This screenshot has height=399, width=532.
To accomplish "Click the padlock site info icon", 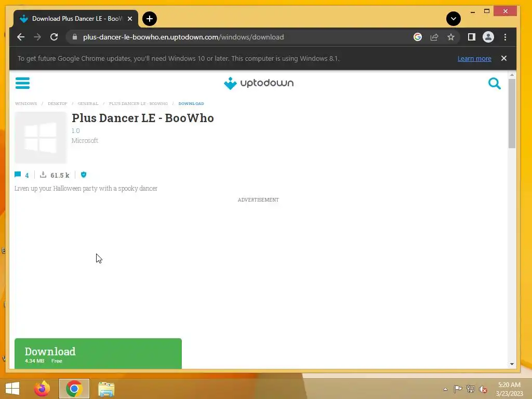I will coord(75,37).
